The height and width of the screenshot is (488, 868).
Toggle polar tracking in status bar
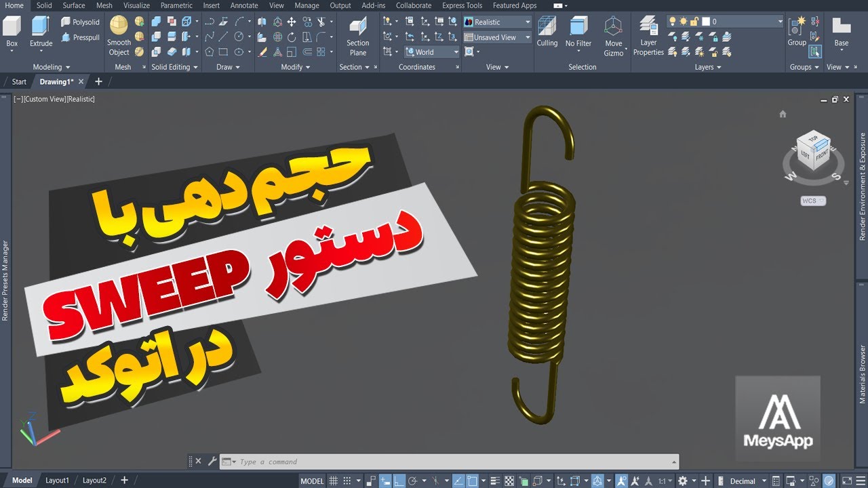[x=413, y=481]
